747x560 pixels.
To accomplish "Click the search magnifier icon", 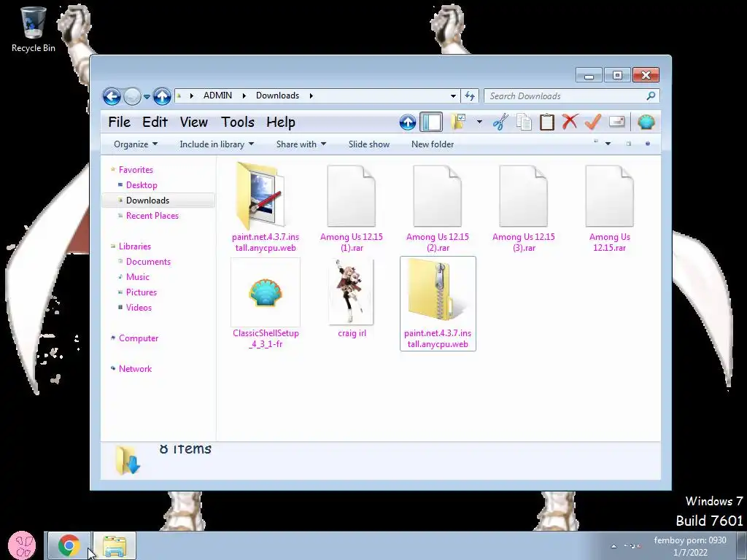I will coord(651,96).
